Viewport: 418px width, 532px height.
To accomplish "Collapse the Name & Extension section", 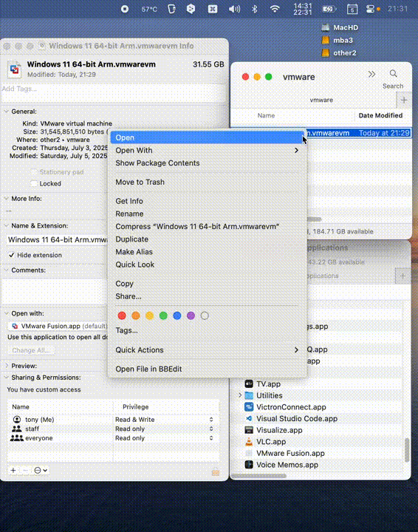I will 6,225.
